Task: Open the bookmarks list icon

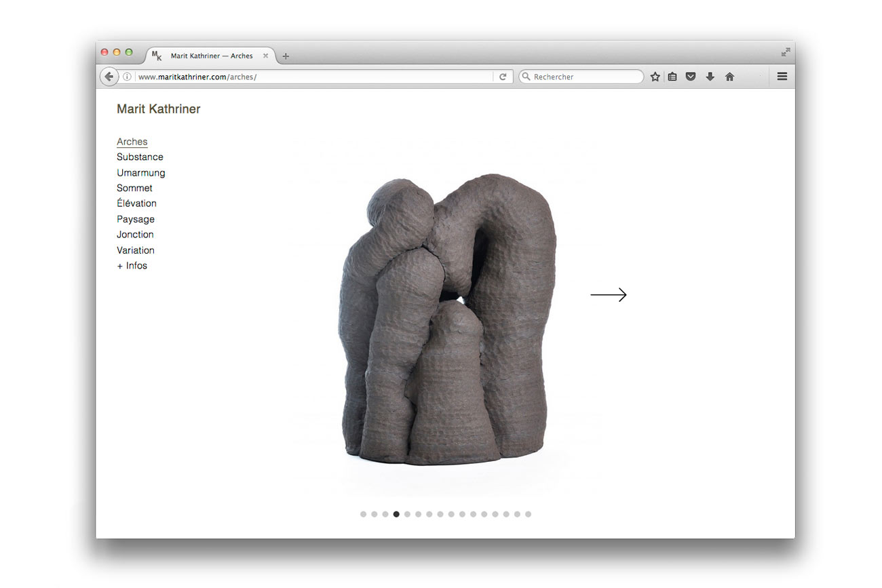Action: [672, 77]
